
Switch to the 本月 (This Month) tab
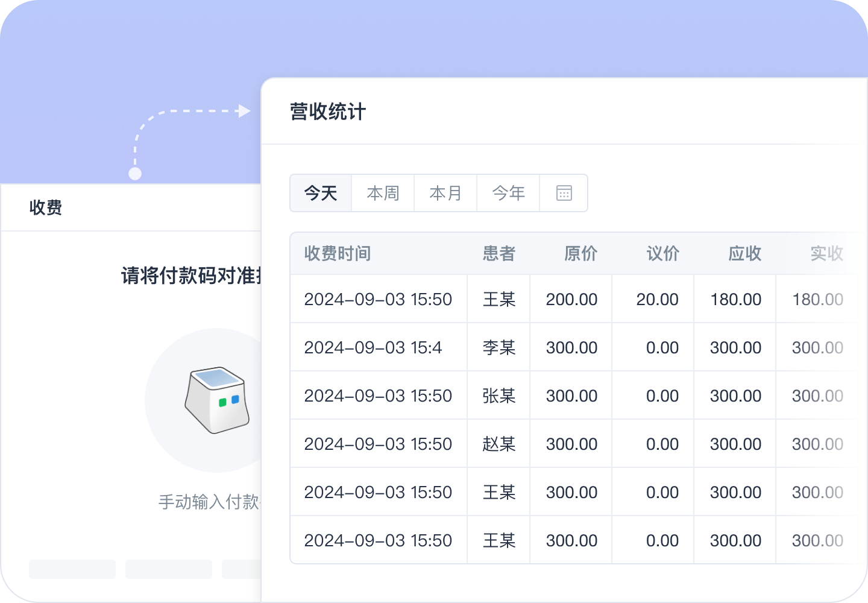point(445,193)
